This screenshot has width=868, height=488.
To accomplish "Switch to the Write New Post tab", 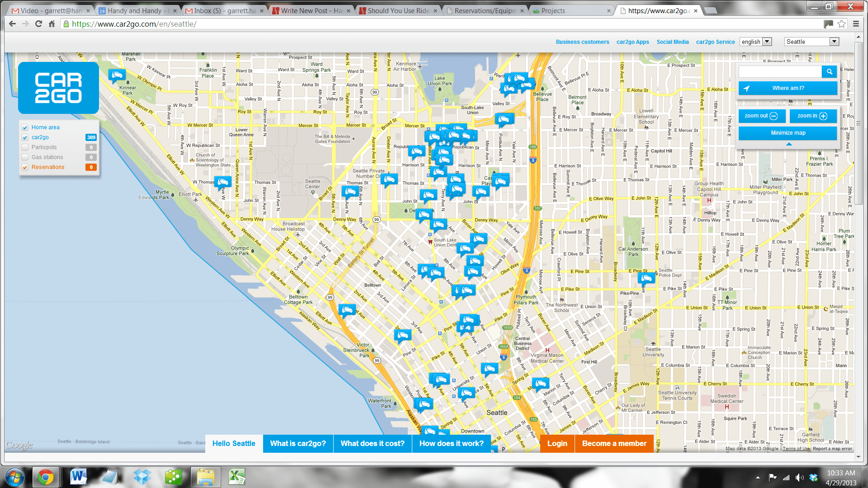I will coord(311,10).
